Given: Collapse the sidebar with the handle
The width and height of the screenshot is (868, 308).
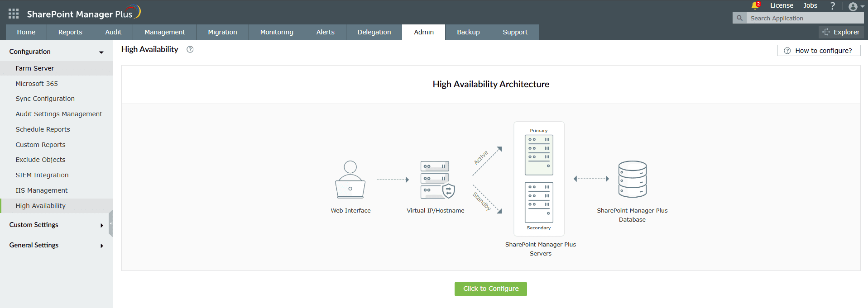Looking at the screenshot, I should pyautogui.click(x=110, y=223).
